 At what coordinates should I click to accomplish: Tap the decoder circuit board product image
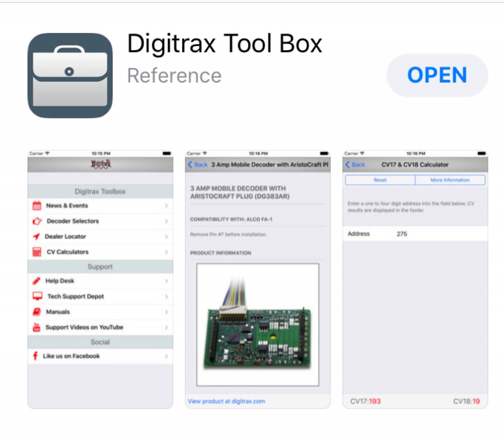coord(258,324)
